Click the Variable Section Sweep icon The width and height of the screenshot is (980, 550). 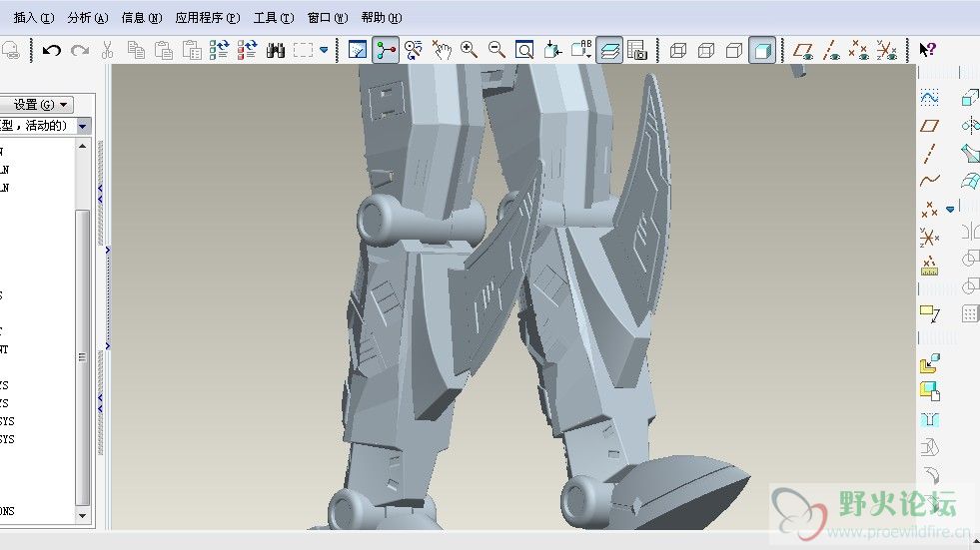click(x=970, y=153)
